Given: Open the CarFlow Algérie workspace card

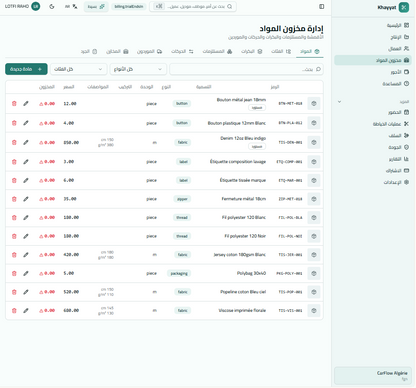Looking at the screenshot, I should coord(373,376).
